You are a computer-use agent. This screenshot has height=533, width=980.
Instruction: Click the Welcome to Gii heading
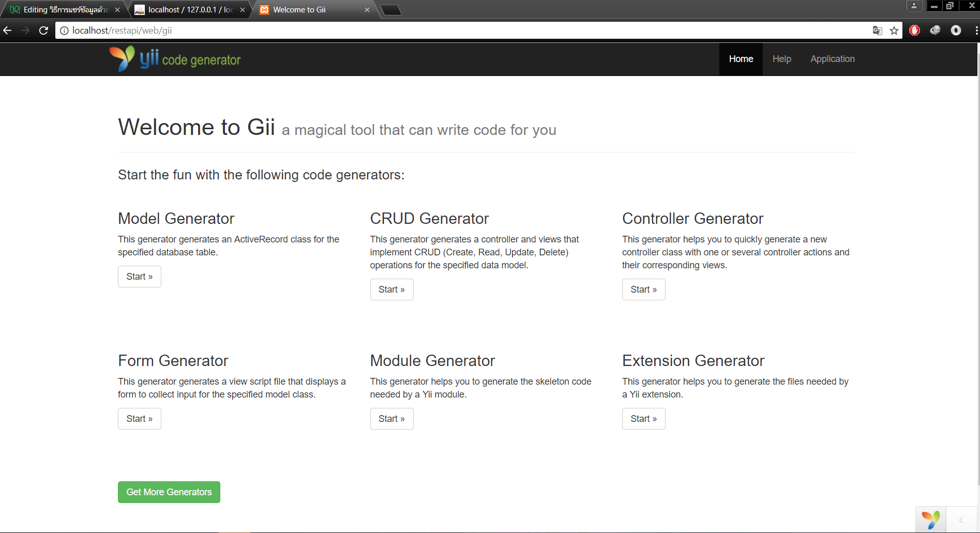197,127
